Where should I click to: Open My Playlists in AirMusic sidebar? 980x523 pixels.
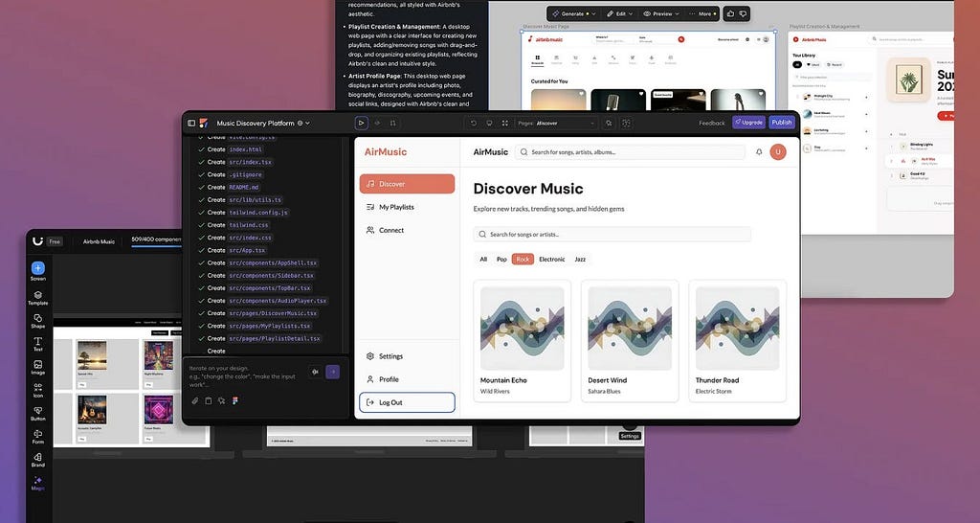[x=396, y=207]
